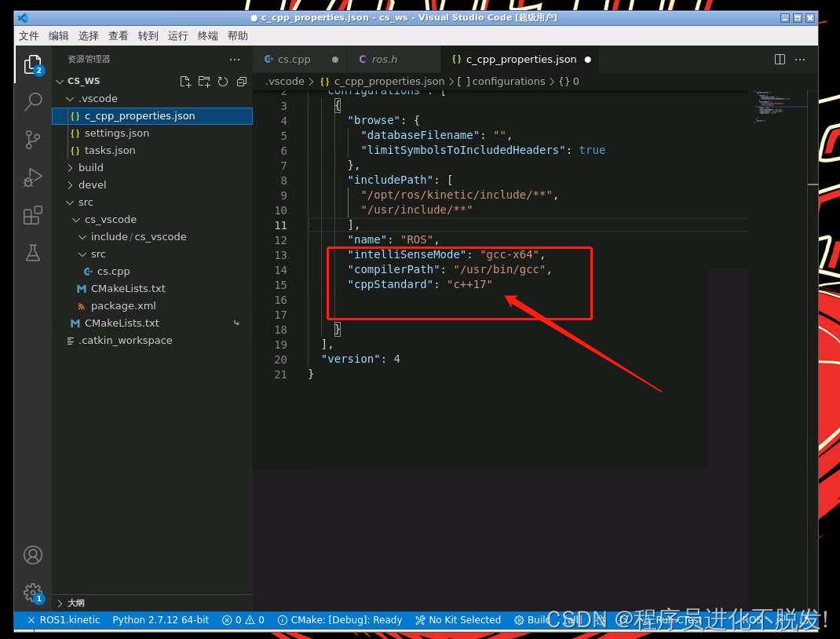Open the 终端 menu
This screenshot has width=840, height=639.
(208, 36)
